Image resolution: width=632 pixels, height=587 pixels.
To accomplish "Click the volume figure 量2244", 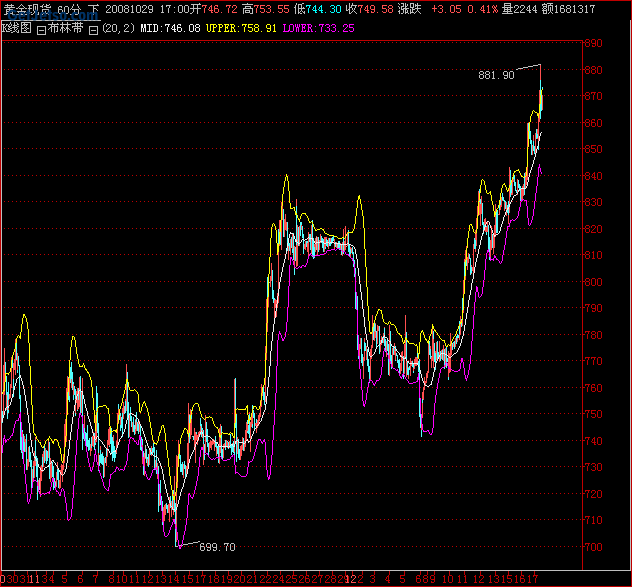I will click(520, 9).
